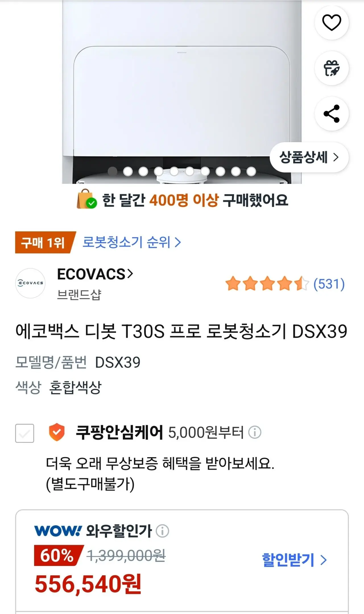Select the second image carousel dot

pyautogui.click(x=128, y=171)
